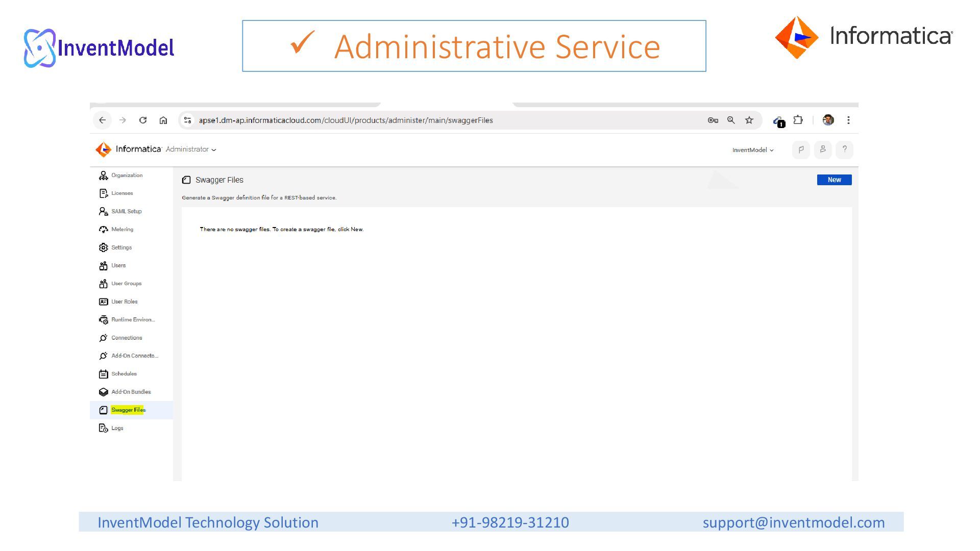The image size is (980, 551).
Task: Open the Organization sidebar icon
Action: point(103,176)
